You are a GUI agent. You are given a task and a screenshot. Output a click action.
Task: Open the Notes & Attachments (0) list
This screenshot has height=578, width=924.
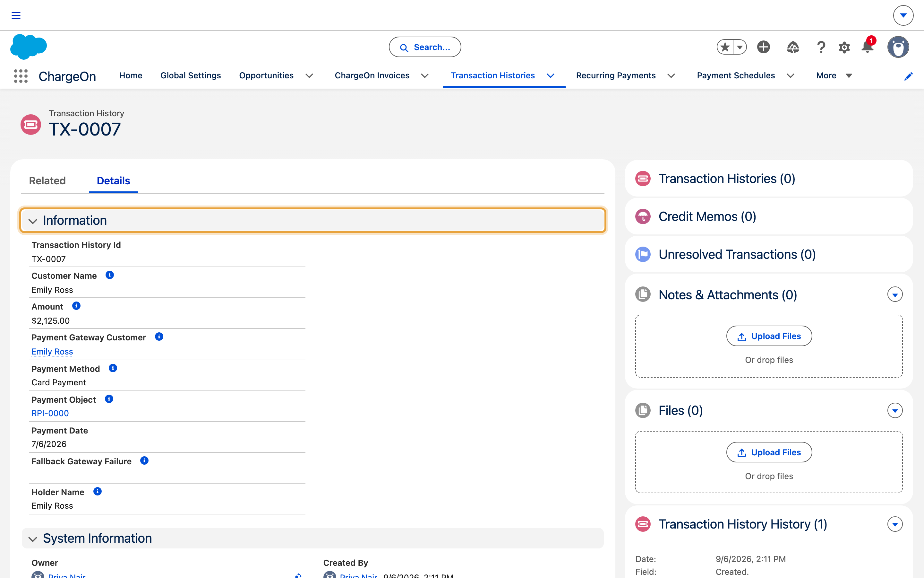728,295
